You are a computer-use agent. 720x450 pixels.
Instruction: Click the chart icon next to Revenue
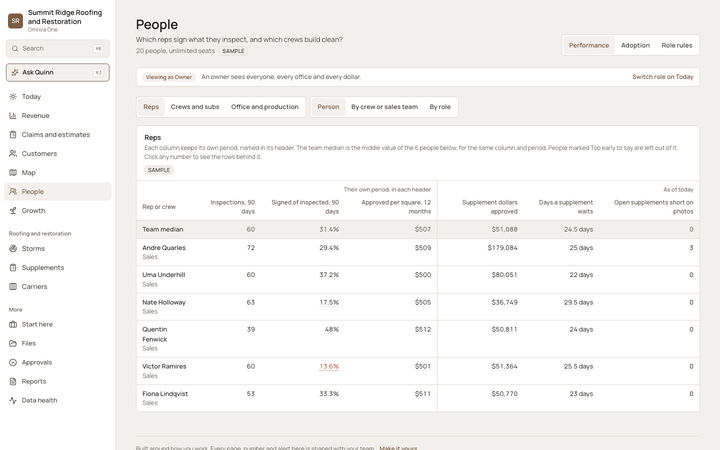coord(13,116)
